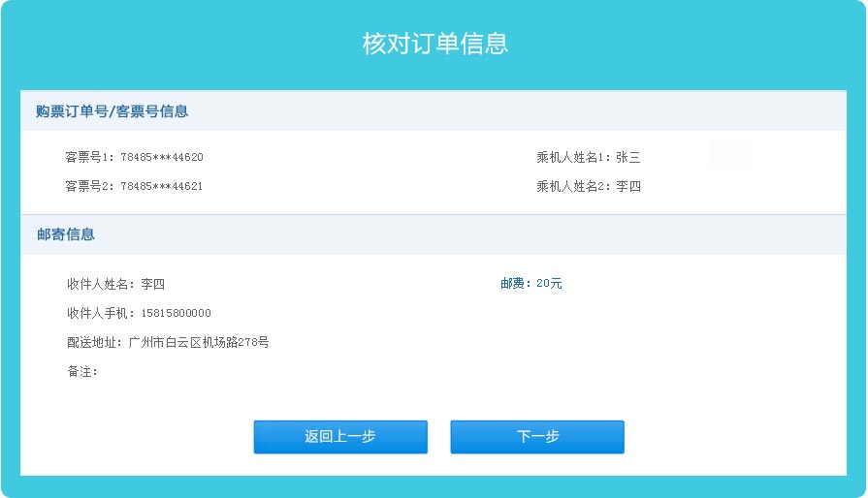Viewport: 868px width, 498px height.
Task: Click the 核对订单信息 page title
Action: click(435, 44)
